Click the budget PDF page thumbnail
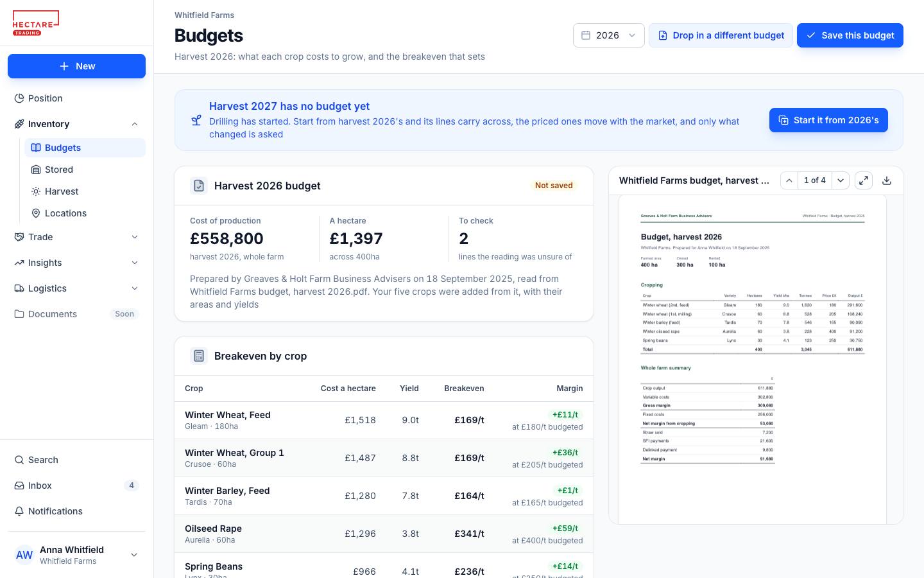 (x=753, y=360)
